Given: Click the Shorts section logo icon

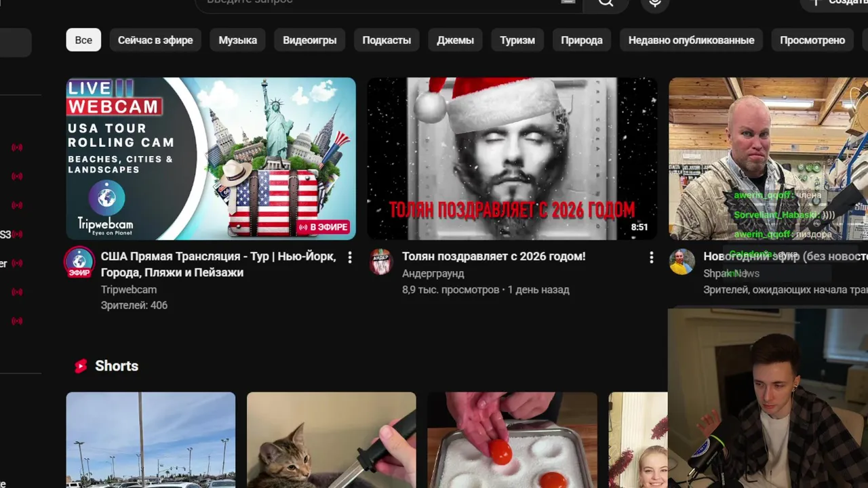Looking at the screenshot, I should (x=81, y=366).
